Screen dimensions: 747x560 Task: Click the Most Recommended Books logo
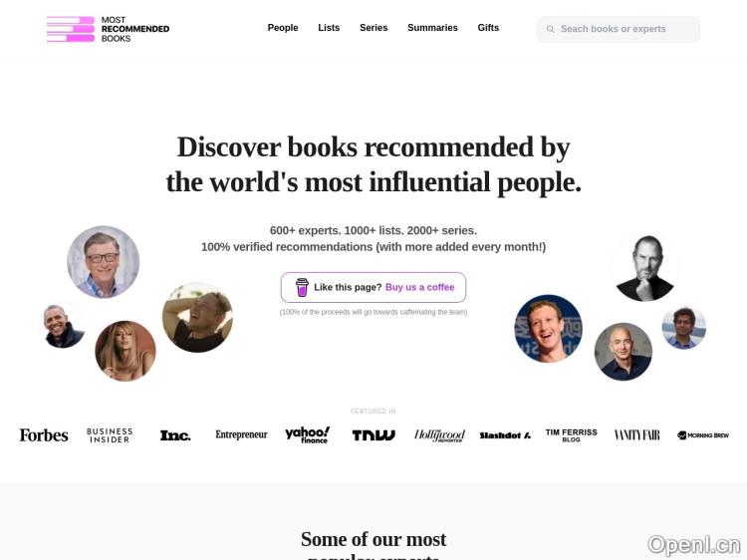pyautogui.click(x=108, y=29)
